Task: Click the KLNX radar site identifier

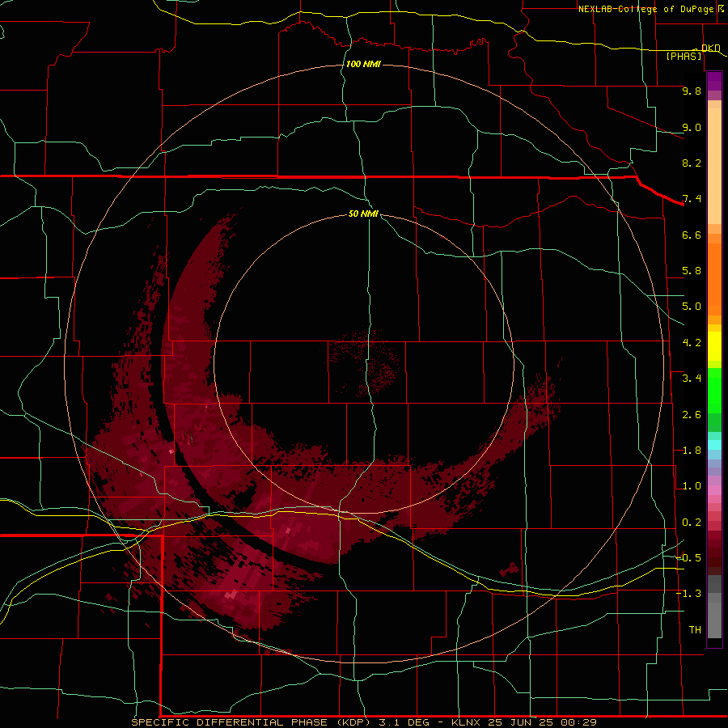Action: pyautogui.click(x=468, y=722)
